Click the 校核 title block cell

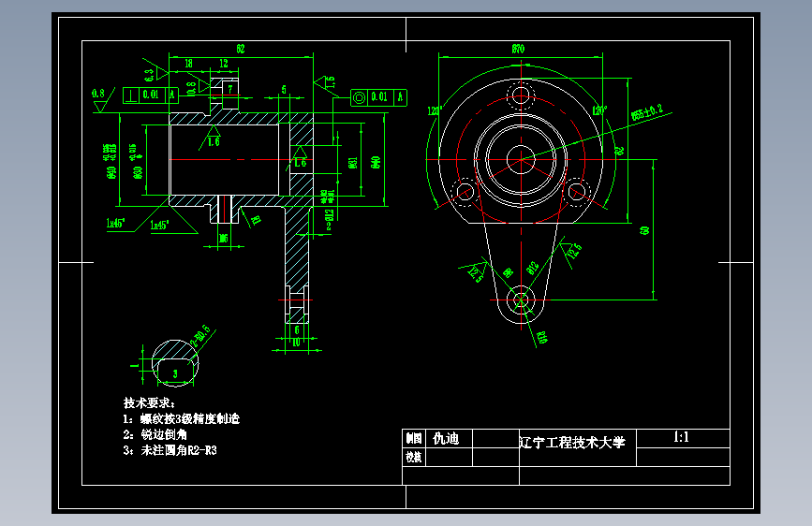coord(414,457)
